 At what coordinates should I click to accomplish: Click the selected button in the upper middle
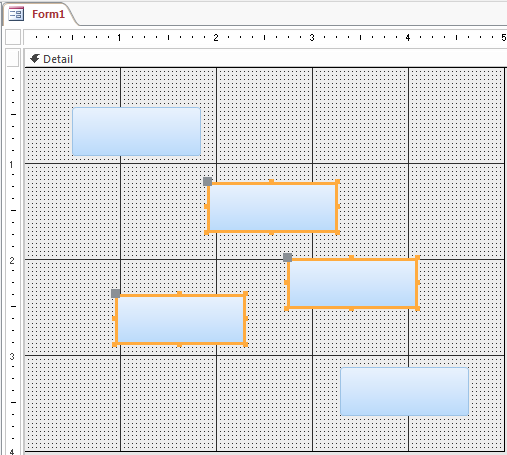pos(272,207)
